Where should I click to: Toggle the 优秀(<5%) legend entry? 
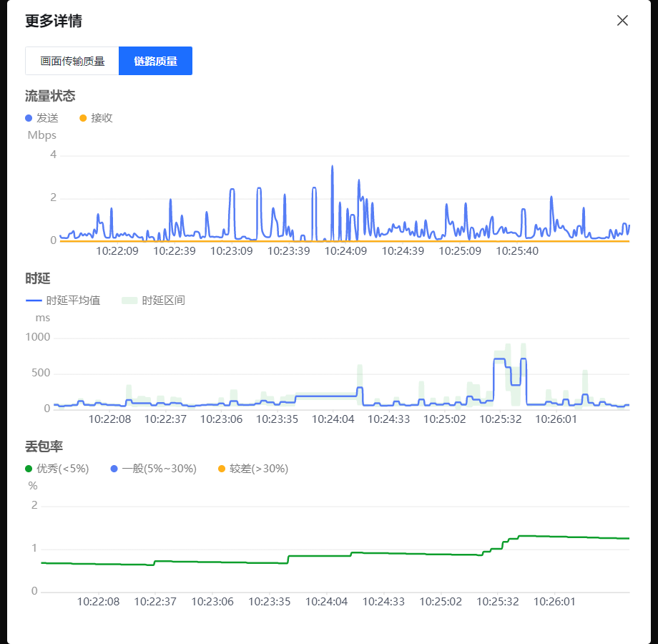coord(57,469)
